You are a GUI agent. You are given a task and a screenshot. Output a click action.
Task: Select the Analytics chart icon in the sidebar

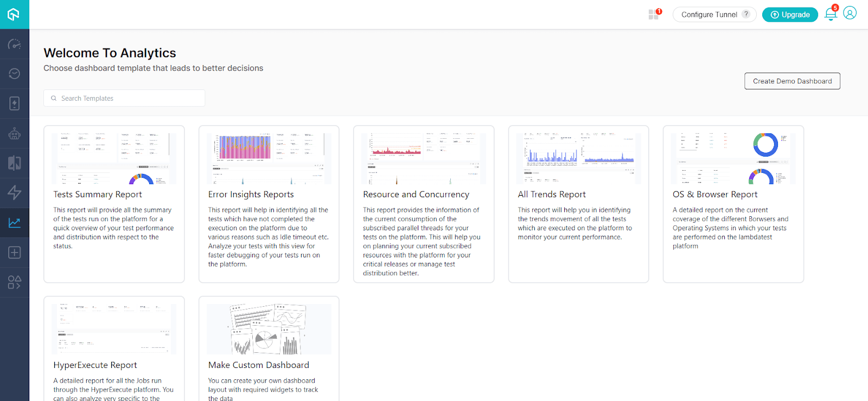click(14, 222)
